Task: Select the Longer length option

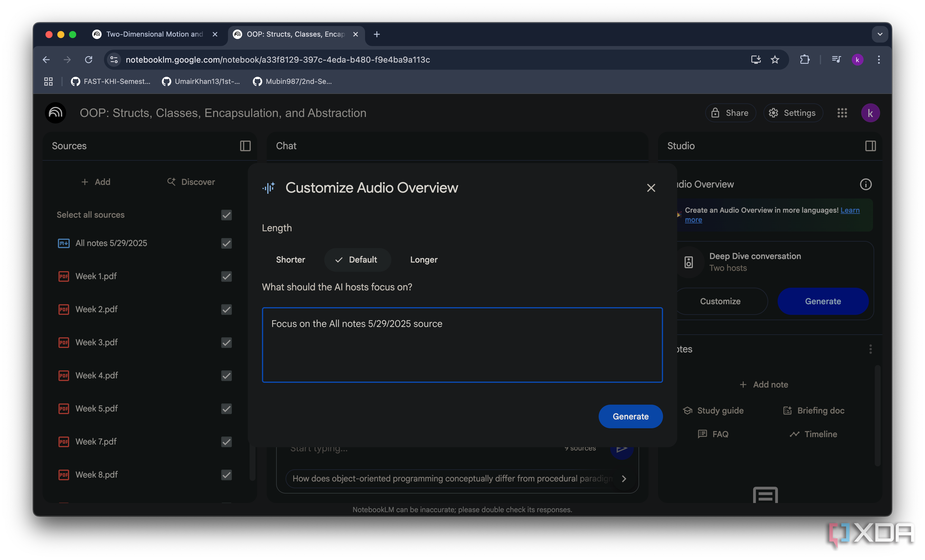Action: [x=424, y=260]
